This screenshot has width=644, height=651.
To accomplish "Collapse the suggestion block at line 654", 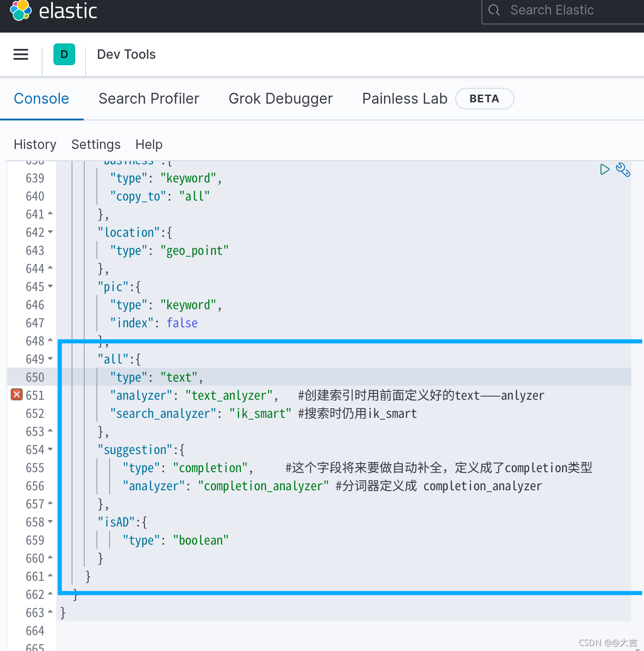I will point(50,449).
